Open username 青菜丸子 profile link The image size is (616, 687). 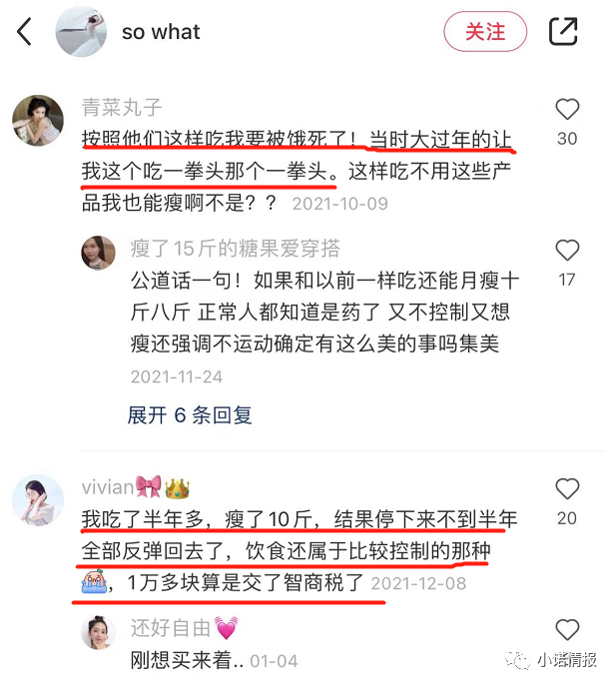(x=122, y=108)
